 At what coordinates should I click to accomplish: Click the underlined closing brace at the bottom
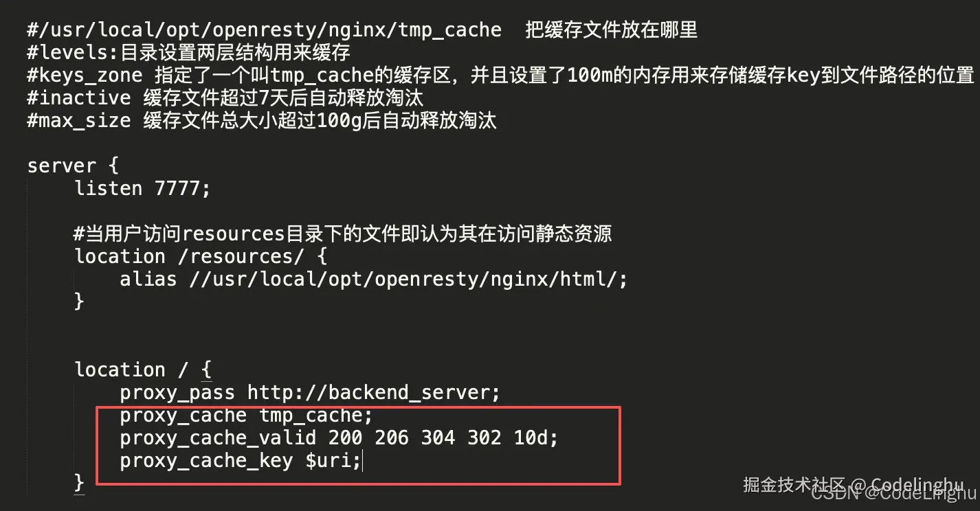click(79, 482)
